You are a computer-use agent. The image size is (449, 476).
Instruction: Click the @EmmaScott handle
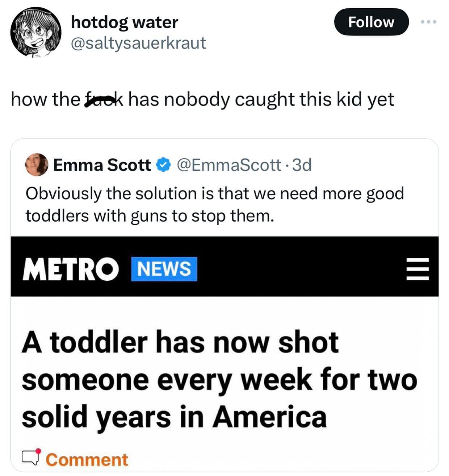[x=229, y=165]
